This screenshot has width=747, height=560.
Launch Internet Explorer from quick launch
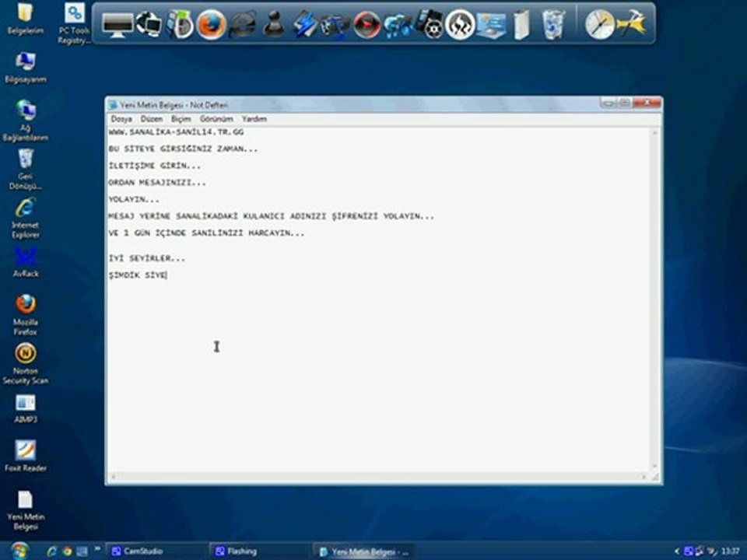(x=51, y=551)
